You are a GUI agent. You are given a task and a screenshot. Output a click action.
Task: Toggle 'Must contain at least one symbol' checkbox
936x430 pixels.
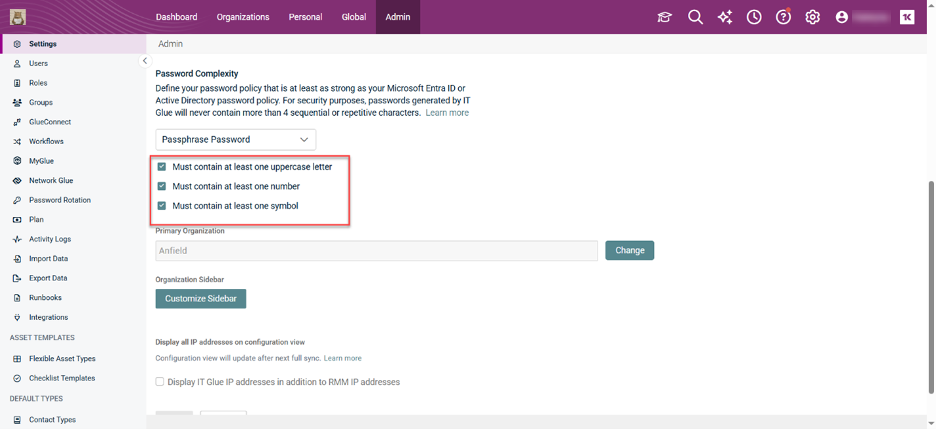click(162, 206)
